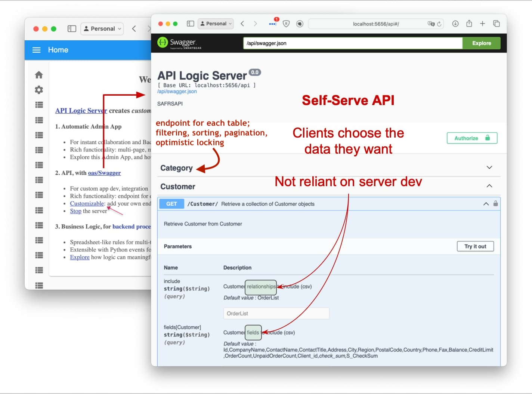Screen dimensions: 532x394
Task: Click the Customer heading text
Action: [x=178, y=187]
